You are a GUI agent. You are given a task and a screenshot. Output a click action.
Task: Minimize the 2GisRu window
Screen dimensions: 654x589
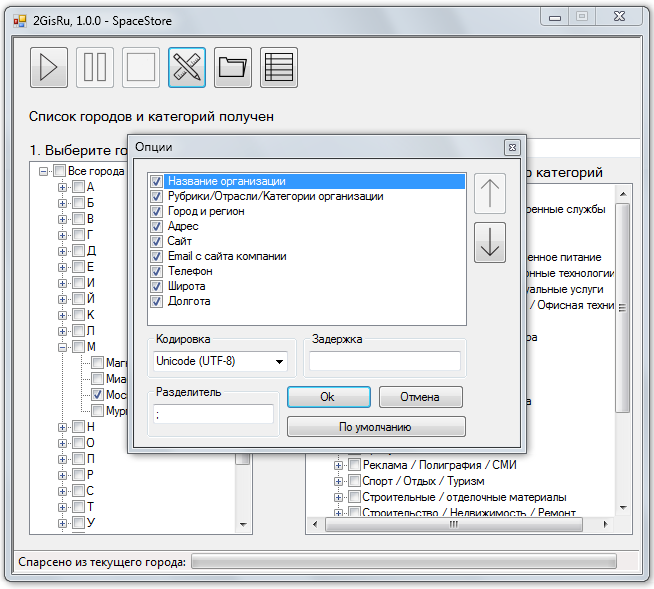[x=555, y=18]
